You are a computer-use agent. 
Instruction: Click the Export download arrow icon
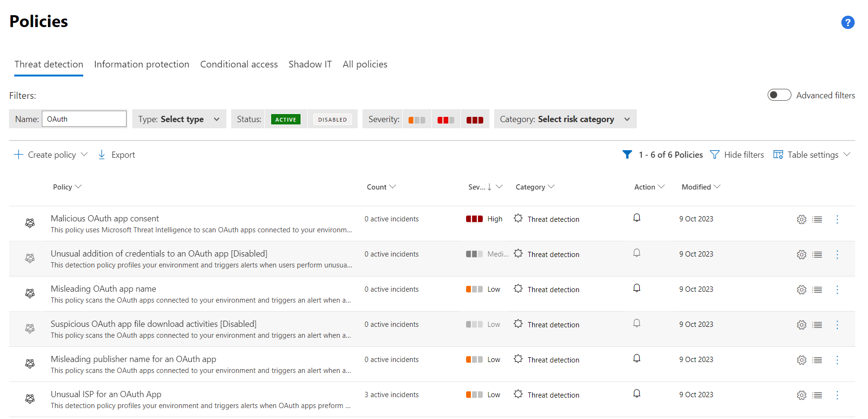[x=102, y=155]
